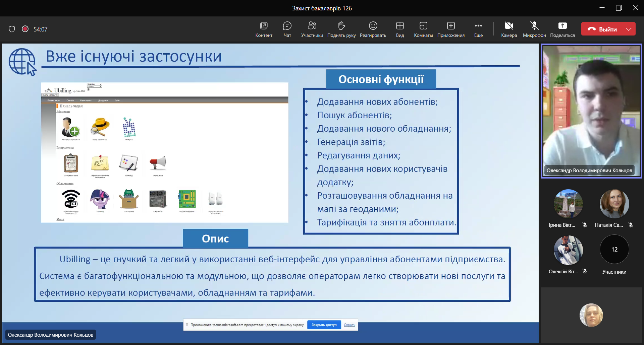Turn on the Камера
Screen dimensions: 644x345
coord(509,29)
